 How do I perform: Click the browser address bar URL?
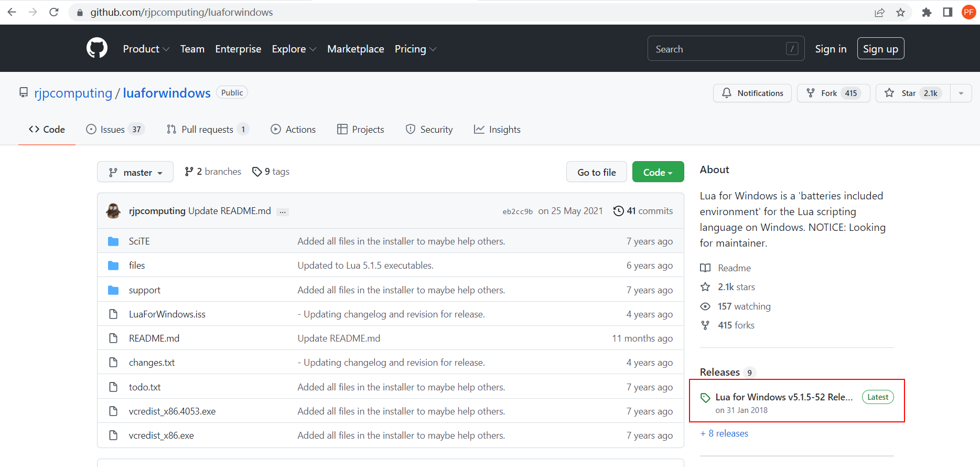tap(181, 12)
